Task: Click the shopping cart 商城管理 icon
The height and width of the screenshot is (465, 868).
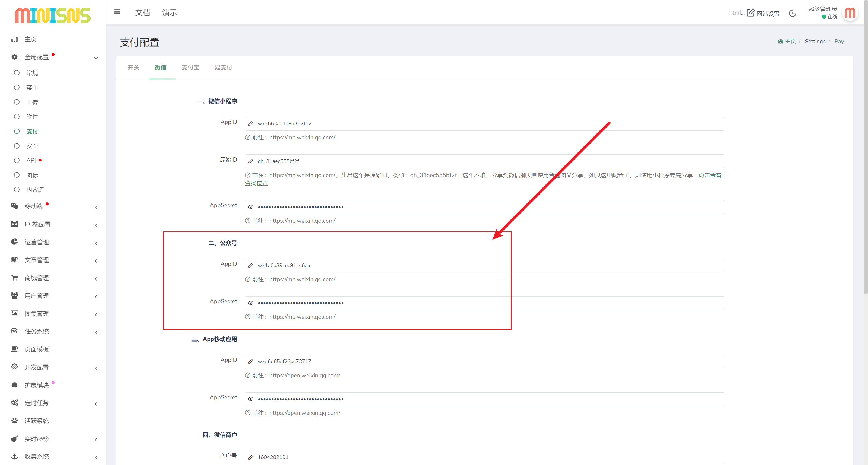Action: click(x=14, y=278)
